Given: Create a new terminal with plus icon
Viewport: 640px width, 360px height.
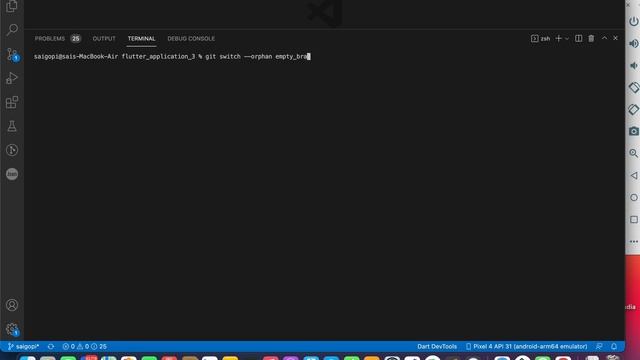Looking at the screenshot, I should [558, 38].
